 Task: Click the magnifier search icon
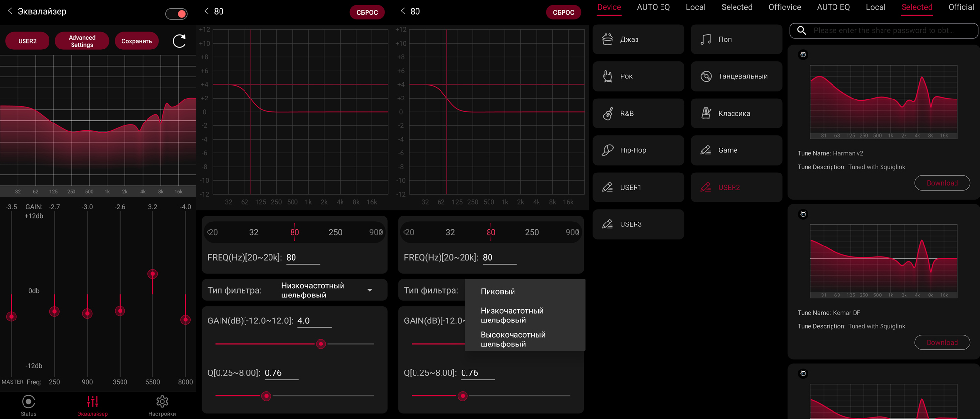tap(802, 30)
